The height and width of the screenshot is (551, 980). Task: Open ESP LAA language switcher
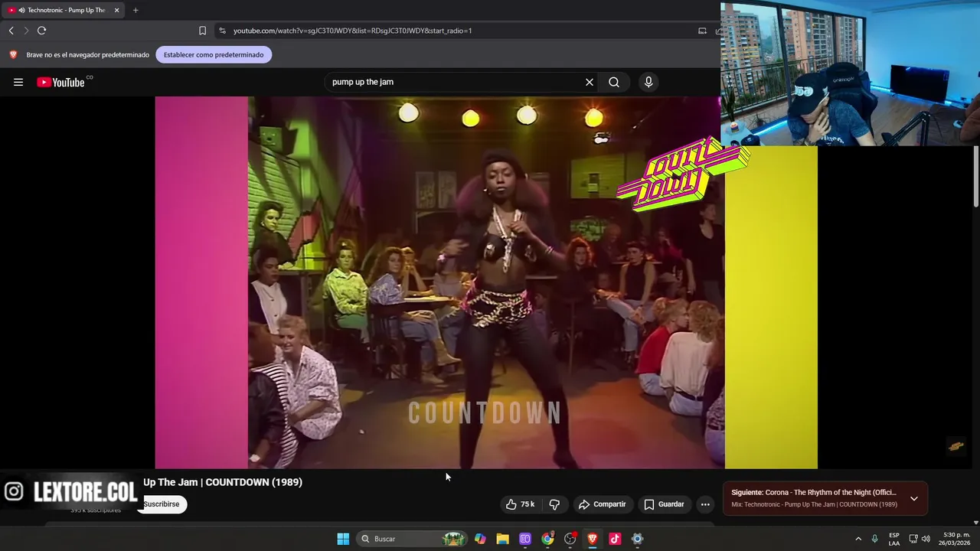pyautogui.click(x=894, y=539)
